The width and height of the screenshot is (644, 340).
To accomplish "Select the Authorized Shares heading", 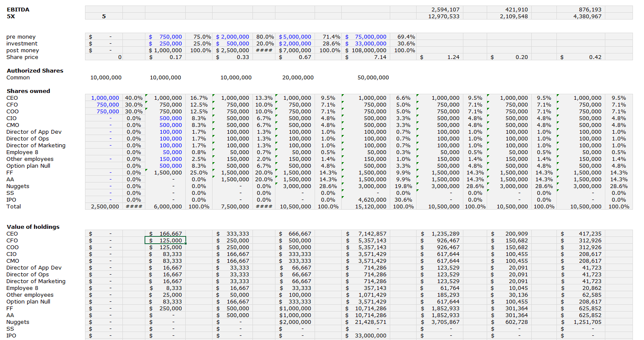I will [35, 71].
